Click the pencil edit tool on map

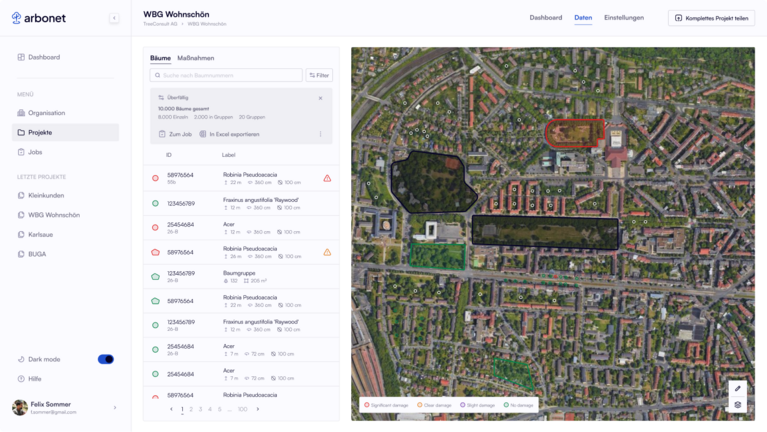tap(738, 388)
